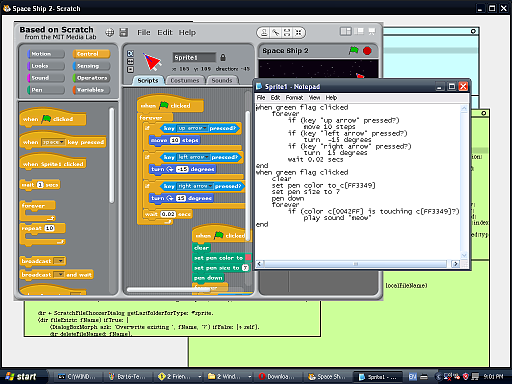Select 'left-right flip' rotation style button
This screenshot has width=512, height=384.
coord(130,61)
